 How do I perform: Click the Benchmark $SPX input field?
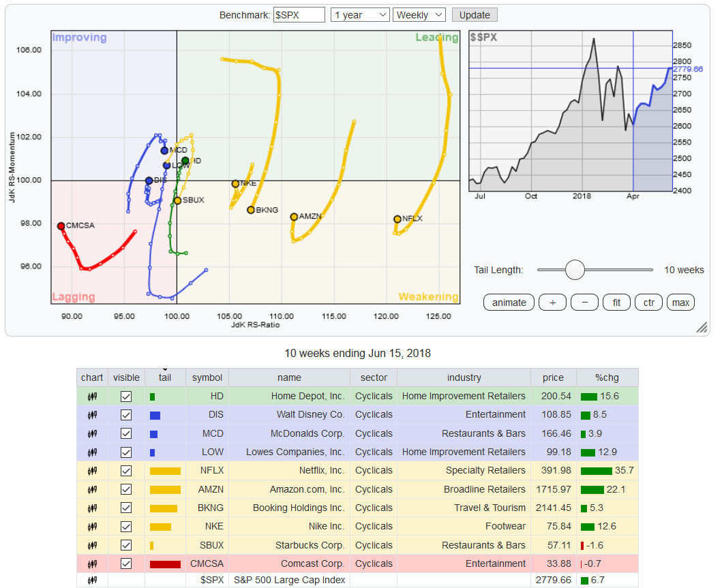299,15
